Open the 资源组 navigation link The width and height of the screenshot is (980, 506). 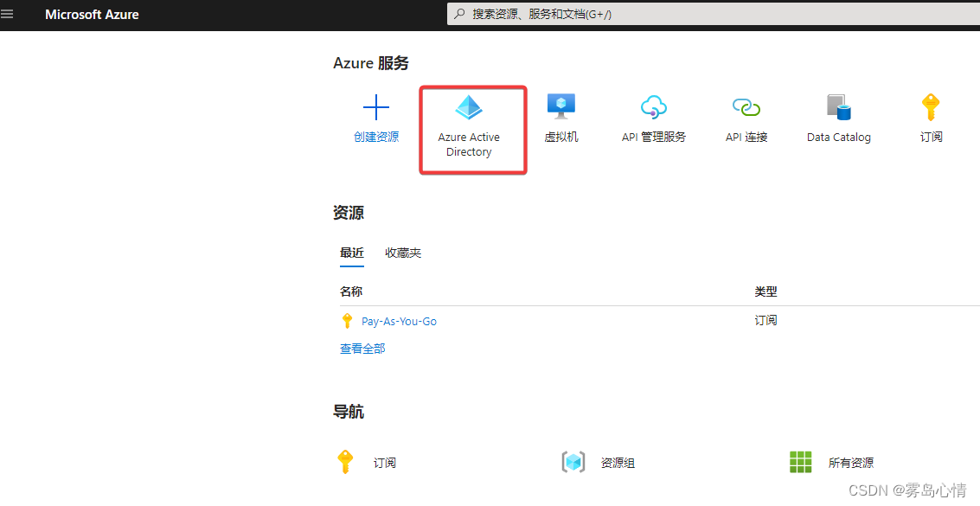point(618,463)
